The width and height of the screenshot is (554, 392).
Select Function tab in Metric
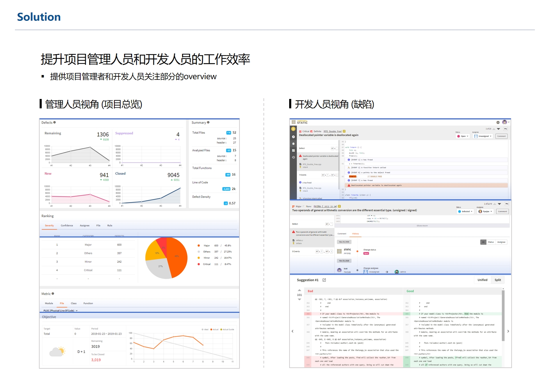point(88,303)
